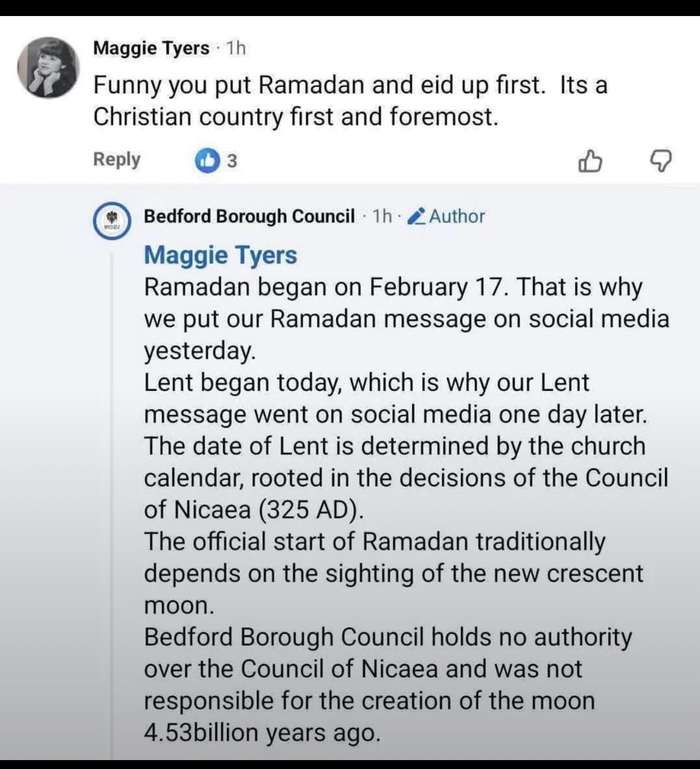
Task: Click the '4.53billion years ago' line
Action: [x=262, y=733]
